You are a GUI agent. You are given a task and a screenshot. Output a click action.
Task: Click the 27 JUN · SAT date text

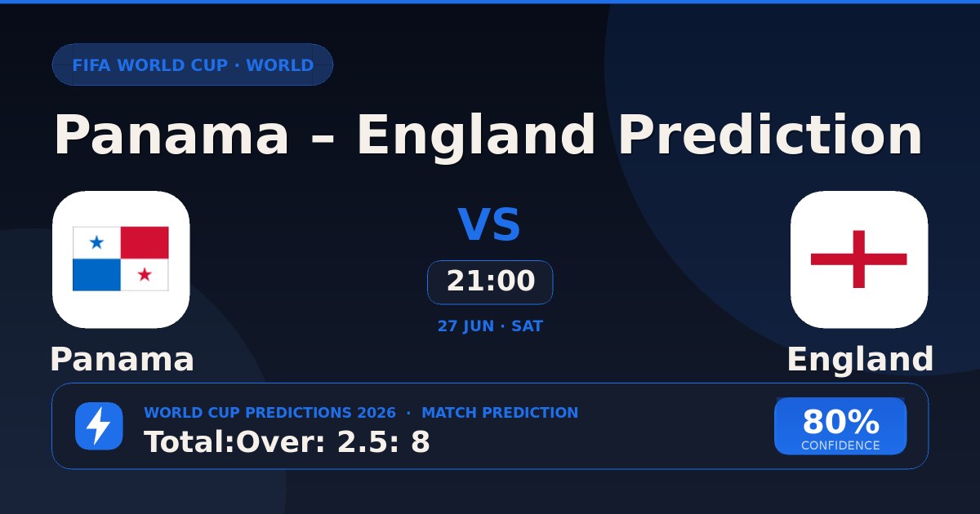(x=490, y=326)
